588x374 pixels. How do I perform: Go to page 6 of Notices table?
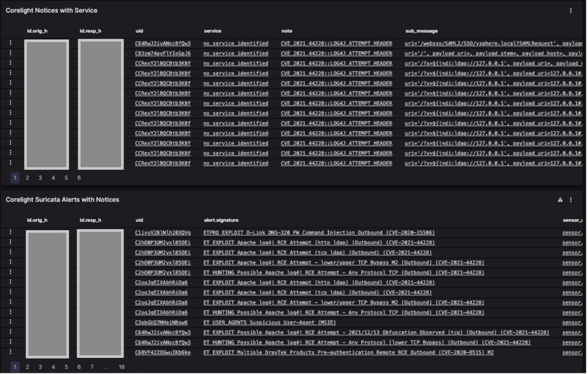pyautogui.click(x=79, y=178)
